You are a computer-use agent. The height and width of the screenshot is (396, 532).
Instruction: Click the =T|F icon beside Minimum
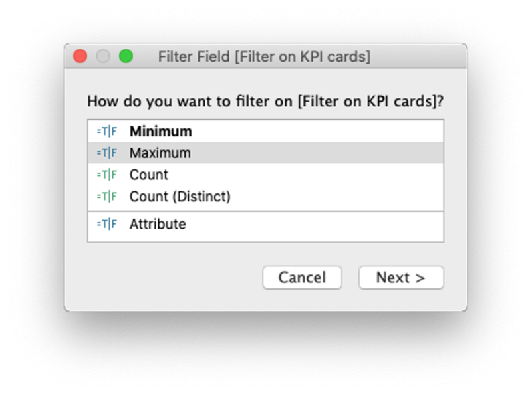(106, 131)
